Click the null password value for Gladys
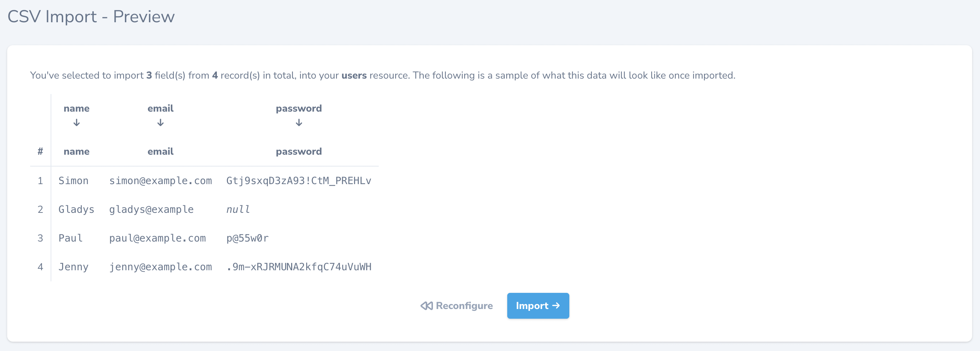This screenshot has width=980, height=351. [x=238, y=210]
